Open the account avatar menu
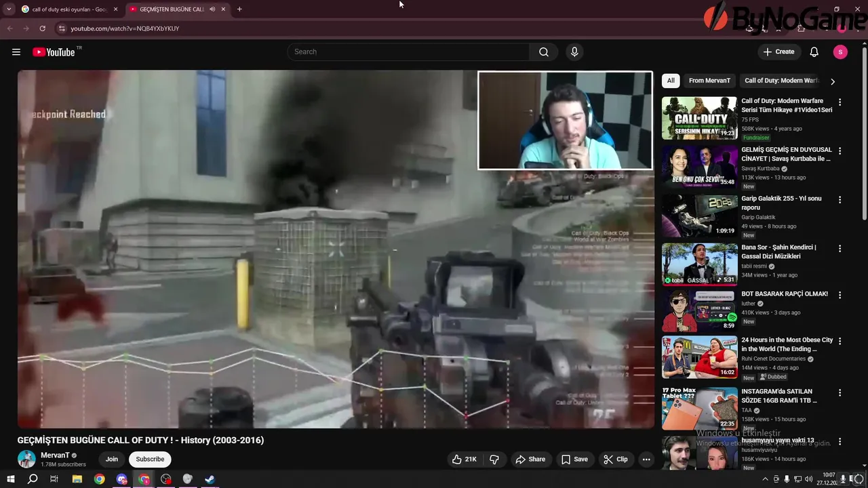This screenshot has width=868, height=488. [840, 52]
